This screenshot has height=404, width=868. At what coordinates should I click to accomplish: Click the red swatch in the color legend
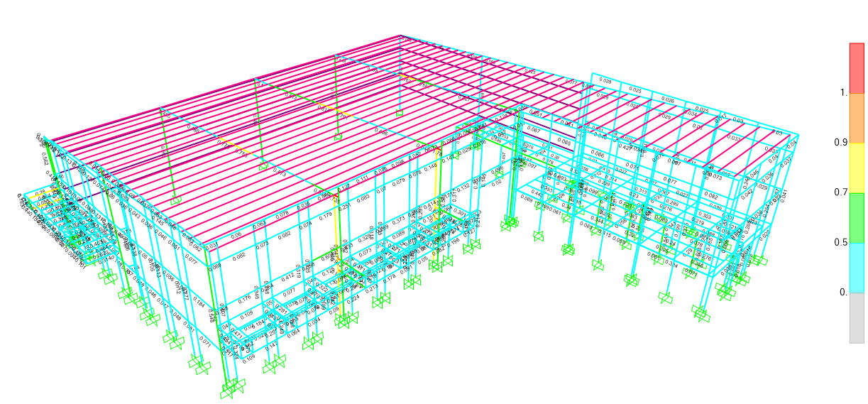857,67
